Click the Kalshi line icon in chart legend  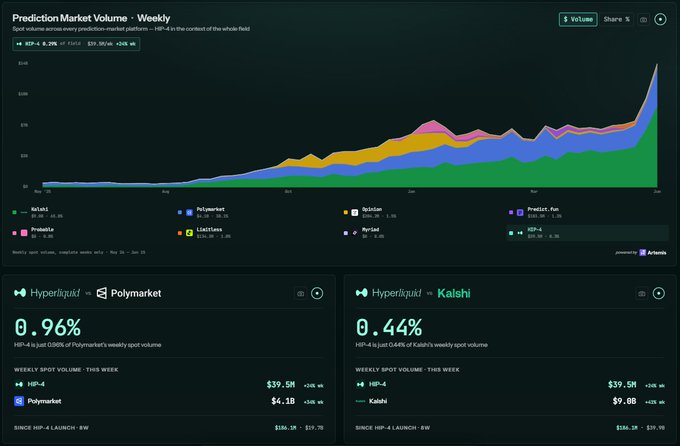point(24,212)
